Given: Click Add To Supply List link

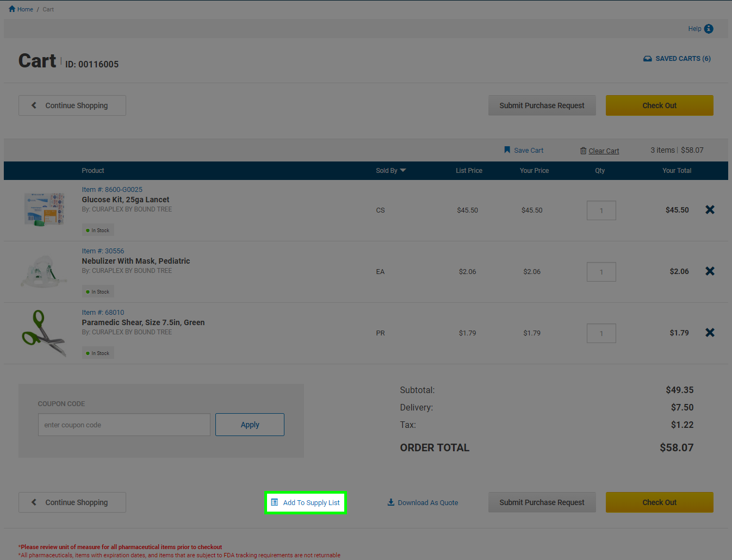Looking at the screenshot, I should click(x=306, y=503).
